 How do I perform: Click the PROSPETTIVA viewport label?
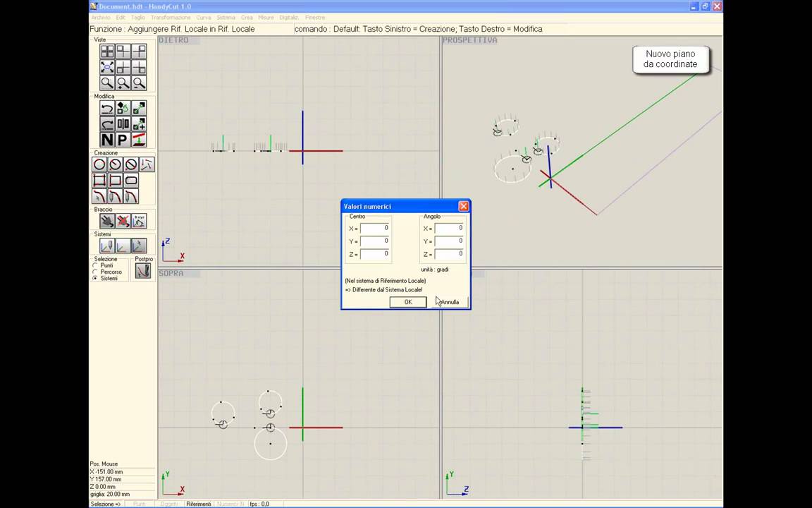469,40
